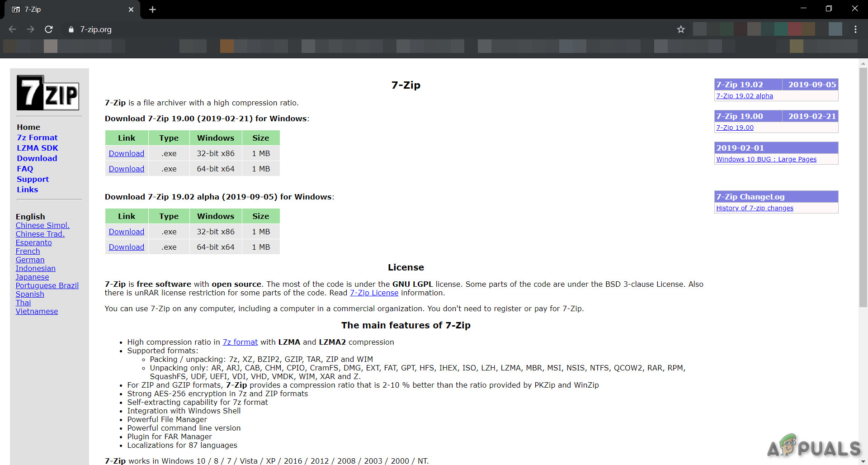Reload the 7-zip.org page
Viewport: 868px width, 465px height.
[x=49, y=29]
